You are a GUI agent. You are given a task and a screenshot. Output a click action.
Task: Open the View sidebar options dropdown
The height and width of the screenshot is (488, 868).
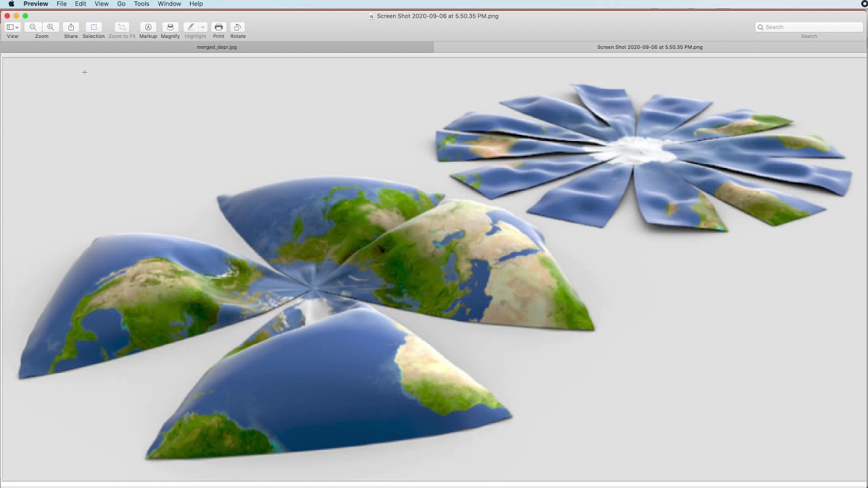click(12, 27)
